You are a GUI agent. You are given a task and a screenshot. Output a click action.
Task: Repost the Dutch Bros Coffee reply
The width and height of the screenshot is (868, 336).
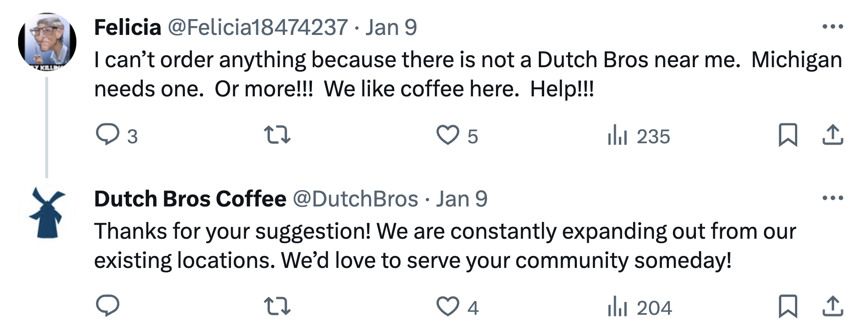[277, 306]
